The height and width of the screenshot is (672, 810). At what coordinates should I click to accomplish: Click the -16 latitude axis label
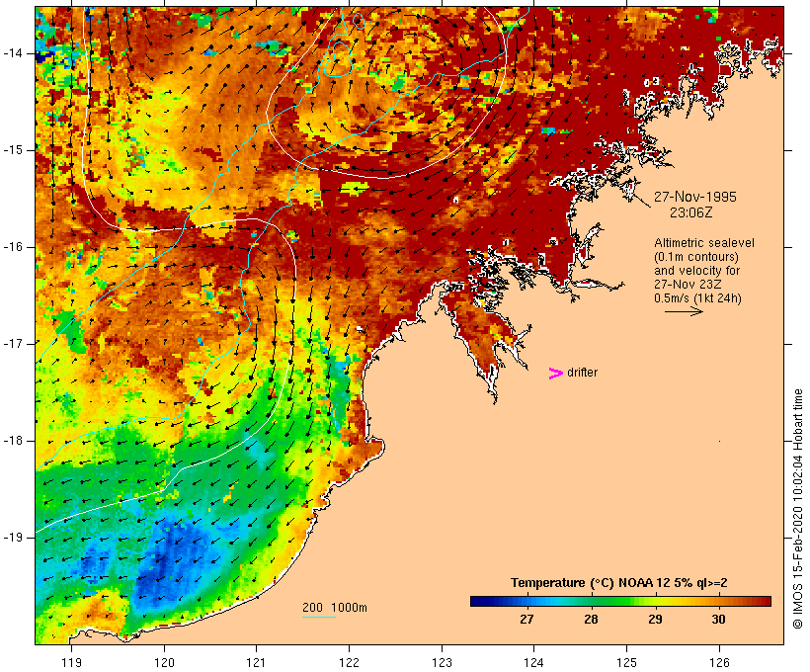13,247
